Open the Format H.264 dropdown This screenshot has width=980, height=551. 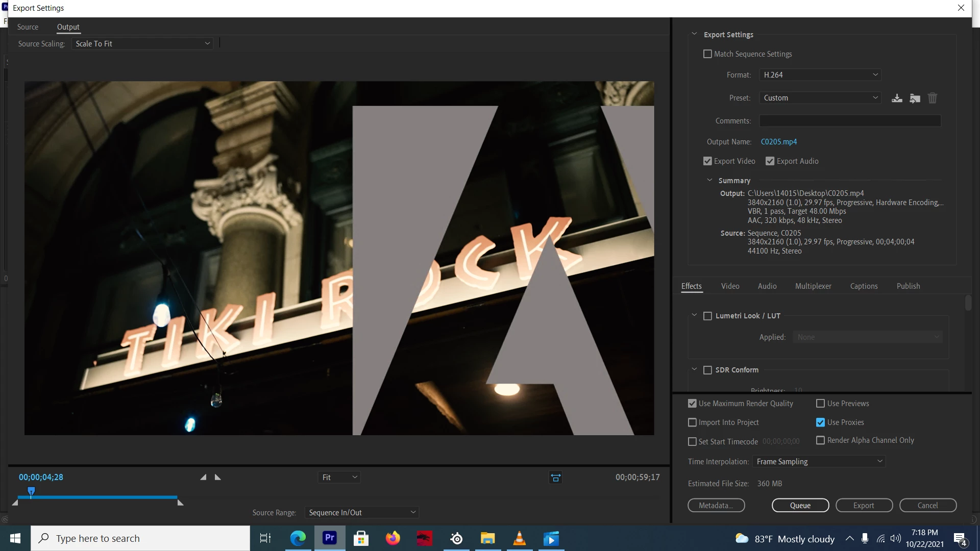point(820,75)
